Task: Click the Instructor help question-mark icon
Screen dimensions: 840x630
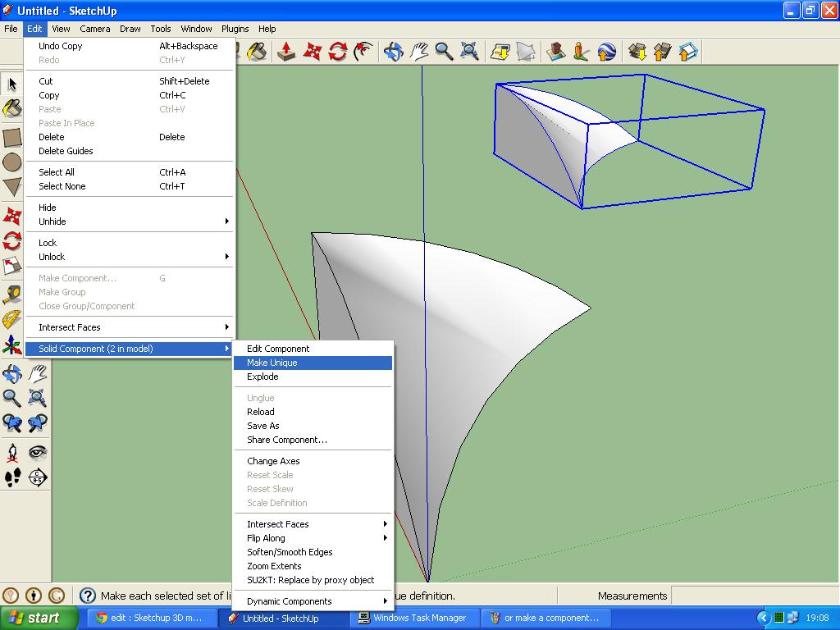Action: tap(87, 596)
